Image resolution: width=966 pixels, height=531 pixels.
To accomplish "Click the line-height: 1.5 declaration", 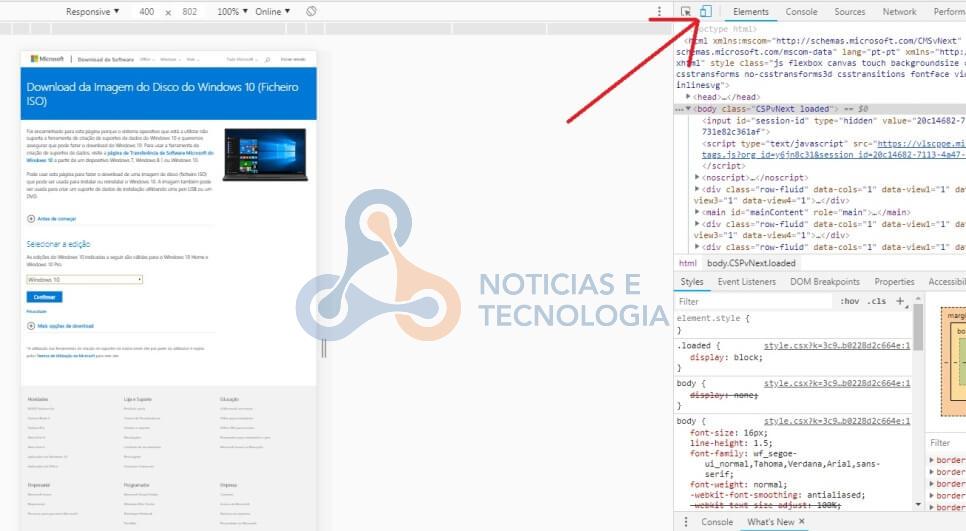I will (x=731, y=443).
